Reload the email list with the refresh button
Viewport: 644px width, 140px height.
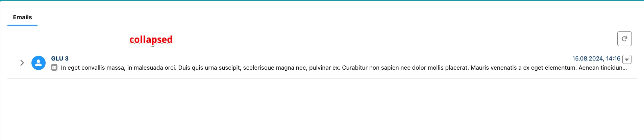pos(624,39)
